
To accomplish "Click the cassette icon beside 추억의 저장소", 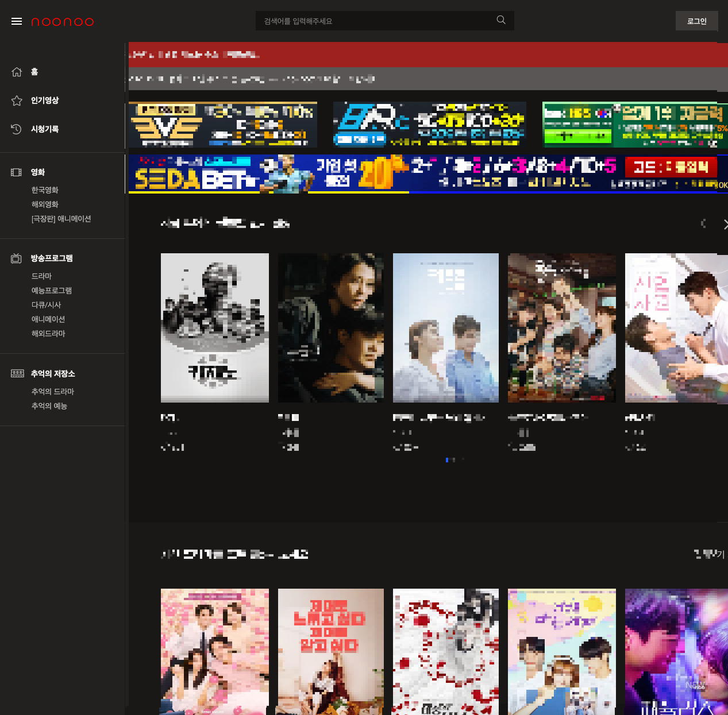I will (x=17, y=373).
